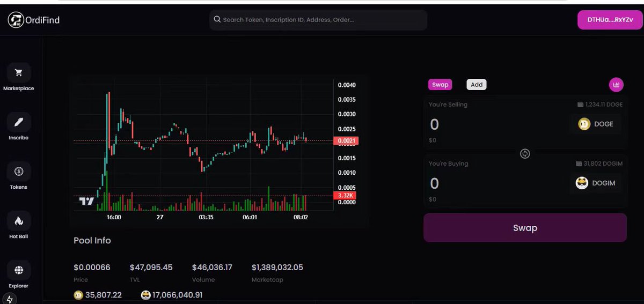Image resolution: width=644 pixels, height=304 pixels.
Task: Open the Hot Ball flame icon
Action: pos(19,221)
